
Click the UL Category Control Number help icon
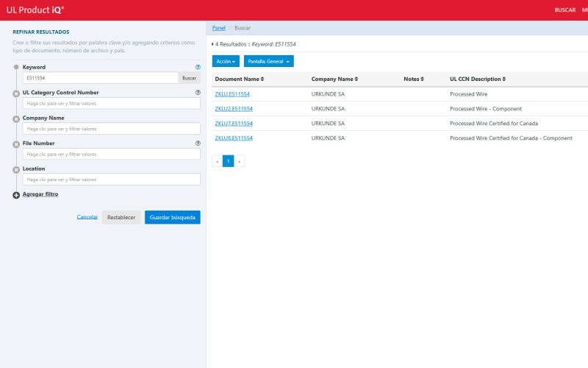(198, 93)
